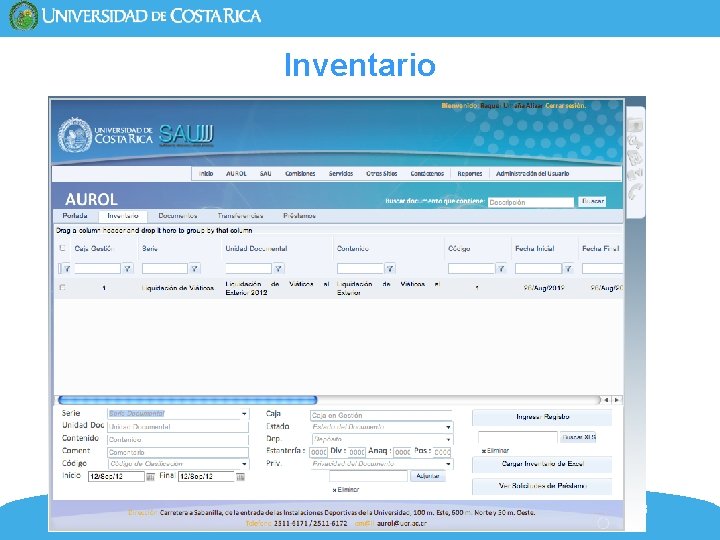Click the Buscar button beside Descripción field
Screen dimensions: 720x540
pos(592,201)
